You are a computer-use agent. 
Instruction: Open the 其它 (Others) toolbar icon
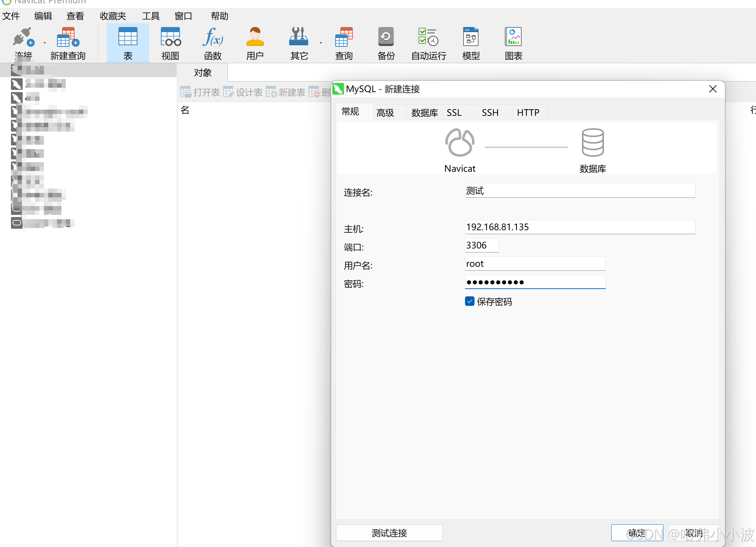coord(298,42)
